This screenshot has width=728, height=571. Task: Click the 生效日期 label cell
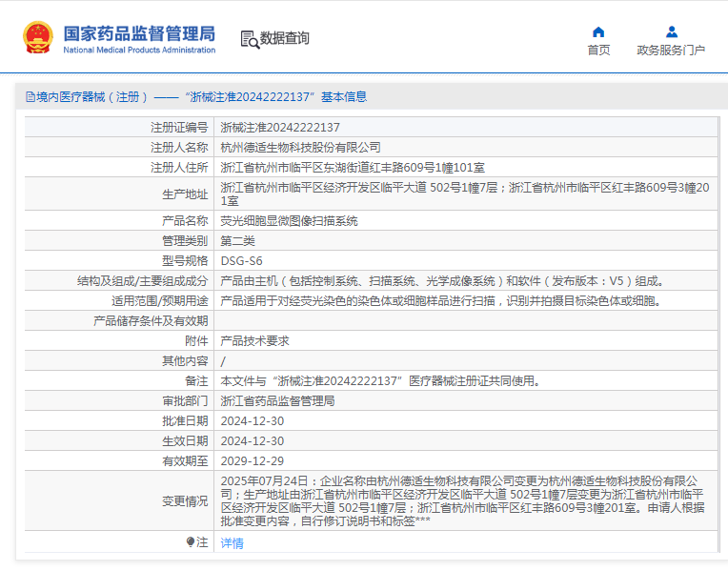[x=119, y=440]
